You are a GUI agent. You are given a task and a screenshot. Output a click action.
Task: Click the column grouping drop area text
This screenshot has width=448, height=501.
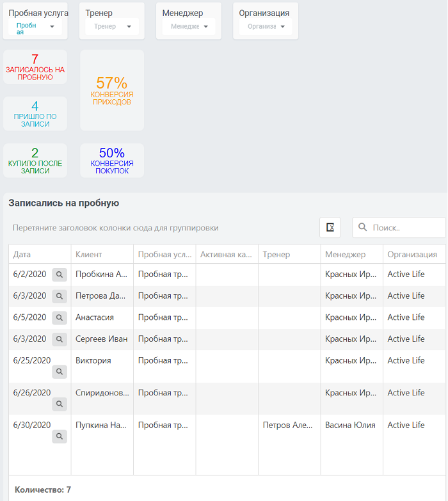click(116, 228)
